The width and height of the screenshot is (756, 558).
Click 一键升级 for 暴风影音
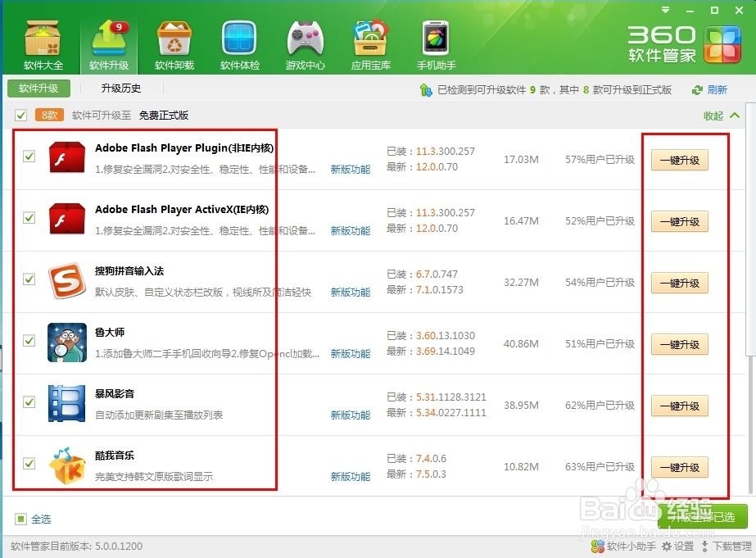click(679, 406)
